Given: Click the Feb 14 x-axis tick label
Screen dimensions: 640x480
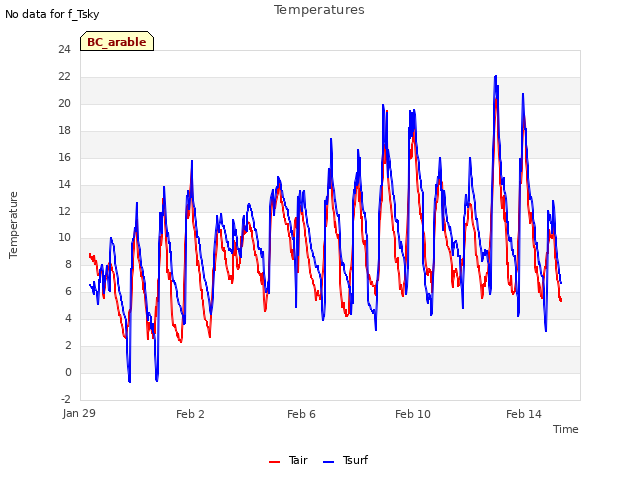Looking at the screenshot, I should coord(524,414).
